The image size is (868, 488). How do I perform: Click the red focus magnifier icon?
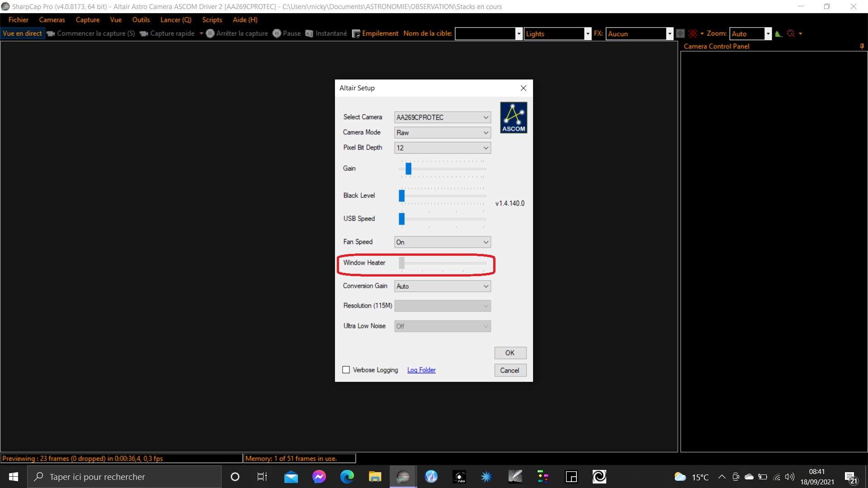(x=791, y=33)
